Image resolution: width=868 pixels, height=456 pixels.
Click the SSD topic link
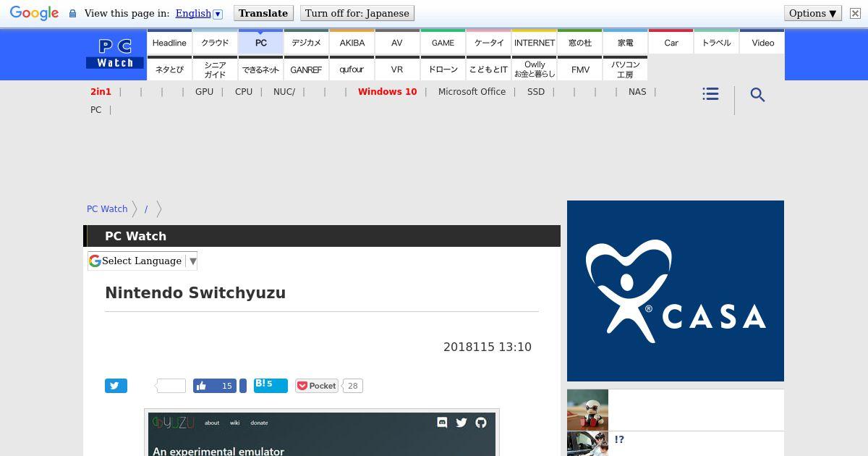pos(536,92)
